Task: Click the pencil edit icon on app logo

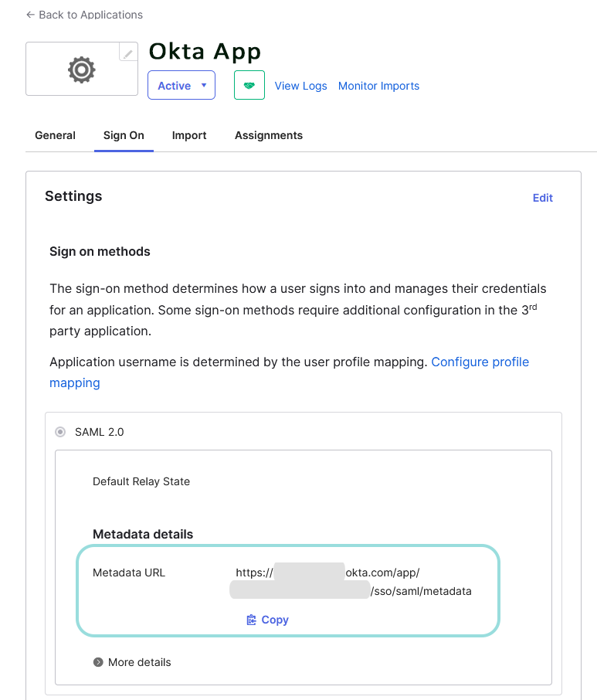Action: [x=128, y=52]
